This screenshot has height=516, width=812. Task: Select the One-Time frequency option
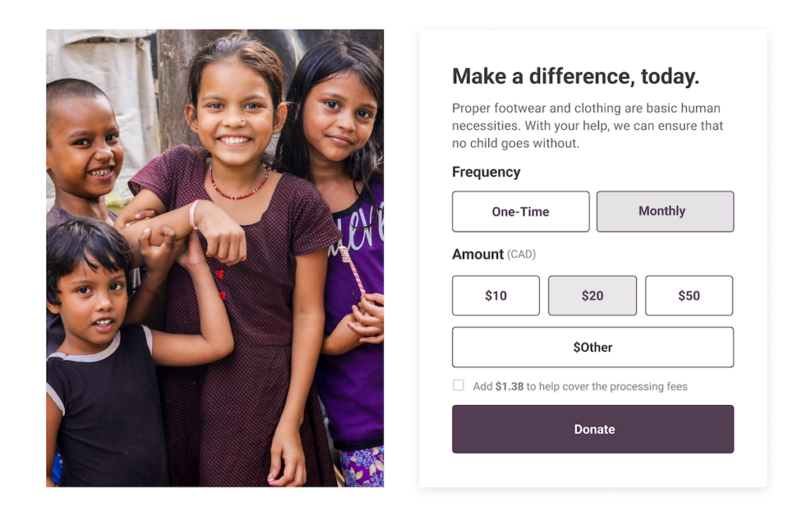coord(520,212)
